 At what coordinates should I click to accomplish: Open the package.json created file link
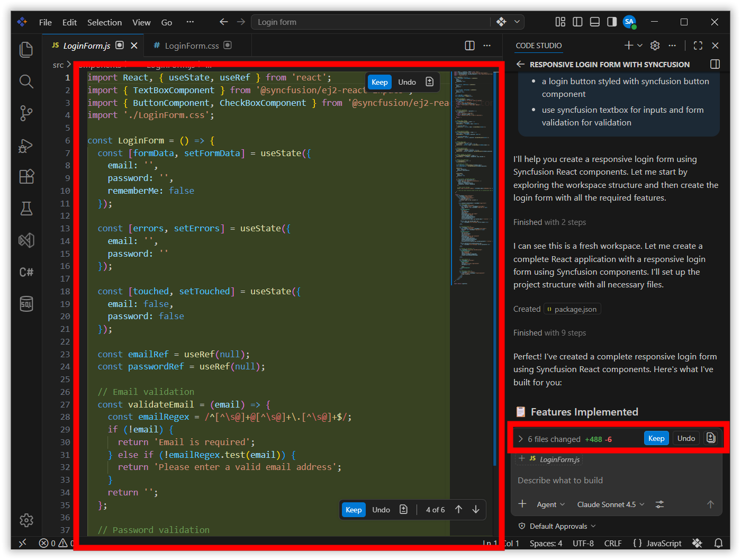pyautogui.click(x=572, y=309)
